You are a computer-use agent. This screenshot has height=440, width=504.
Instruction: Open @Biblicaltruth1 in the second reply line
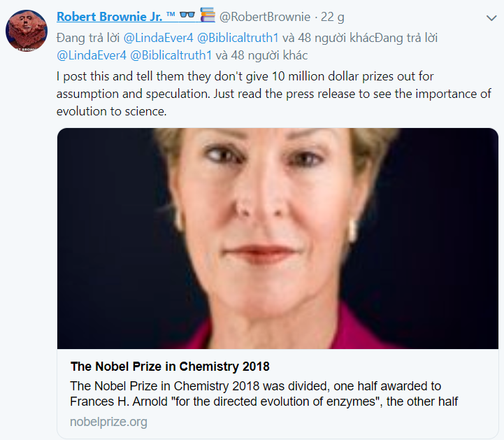tap(172, 55)
